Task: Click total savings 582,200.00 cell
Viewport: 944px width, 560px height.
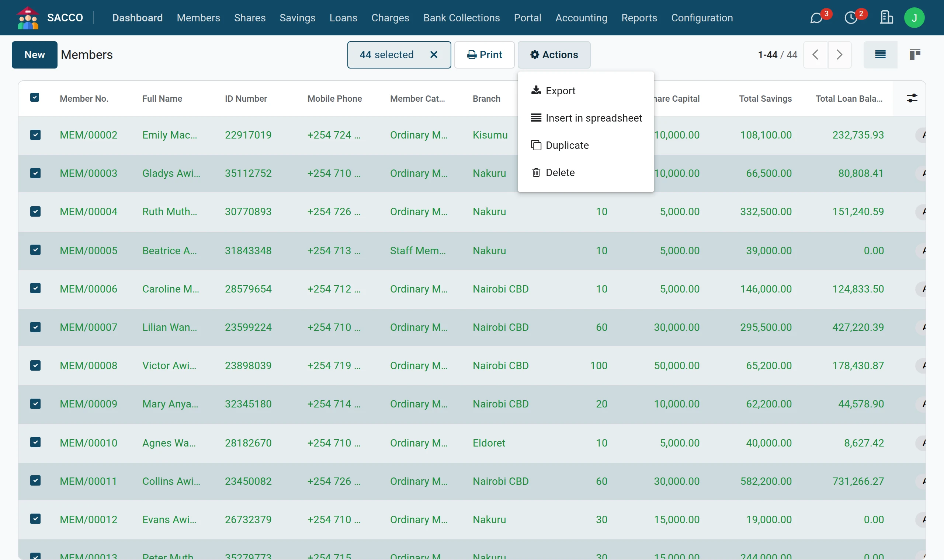Action: point(766,482)
